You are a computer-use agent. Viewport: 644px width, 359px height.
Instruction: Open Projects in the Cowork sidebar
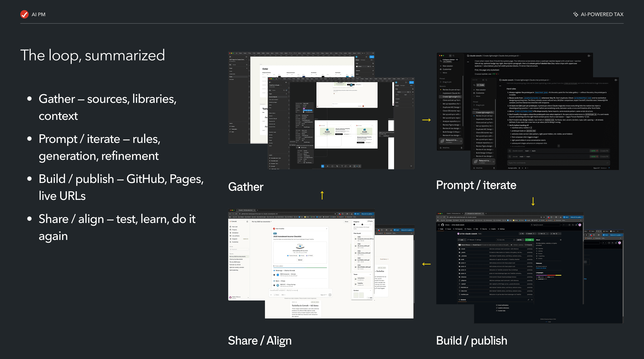tap(234, 230)
